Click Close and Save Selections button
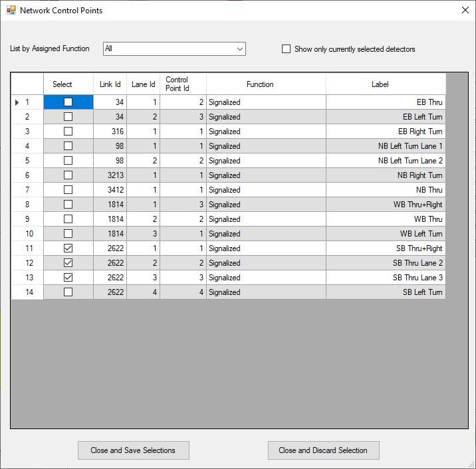Viewport: 476px width, 469px height. 134,450
